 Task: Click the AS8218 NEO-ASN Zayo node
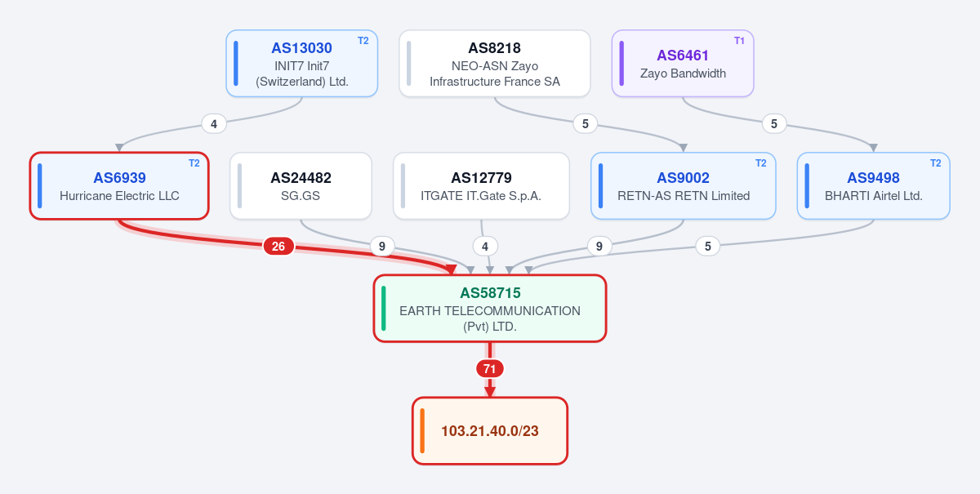tap(495, 64)
